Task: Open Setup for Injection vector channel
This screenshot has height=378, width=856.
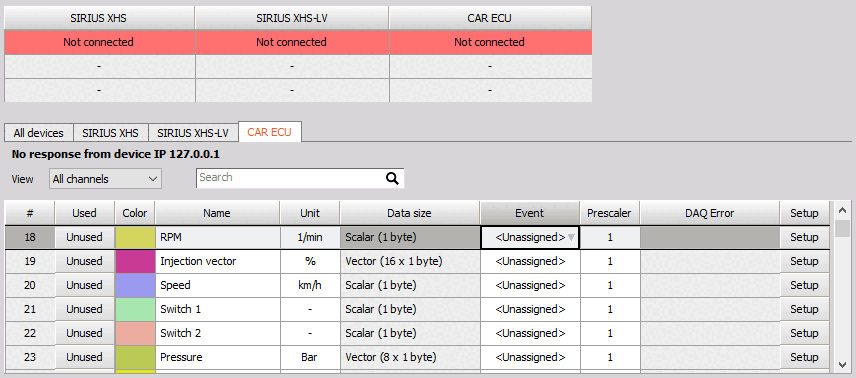Action: point(804,261)
